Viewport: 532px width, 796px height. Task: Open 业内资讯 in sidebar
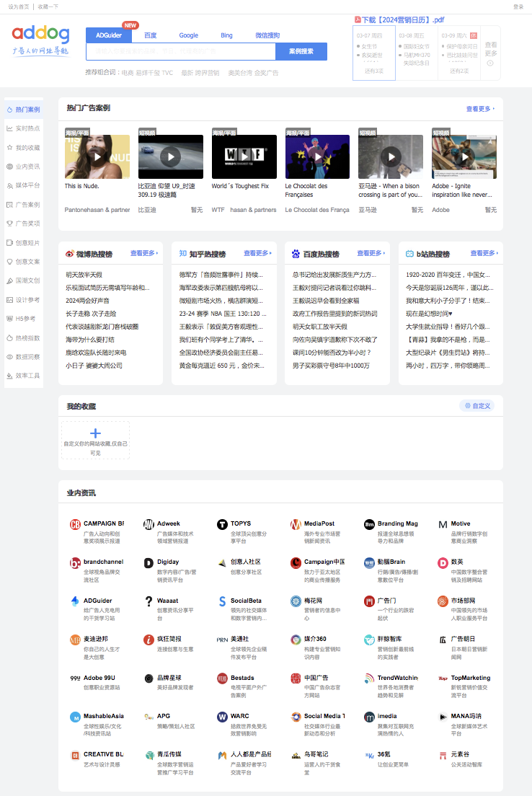(23, 167)
